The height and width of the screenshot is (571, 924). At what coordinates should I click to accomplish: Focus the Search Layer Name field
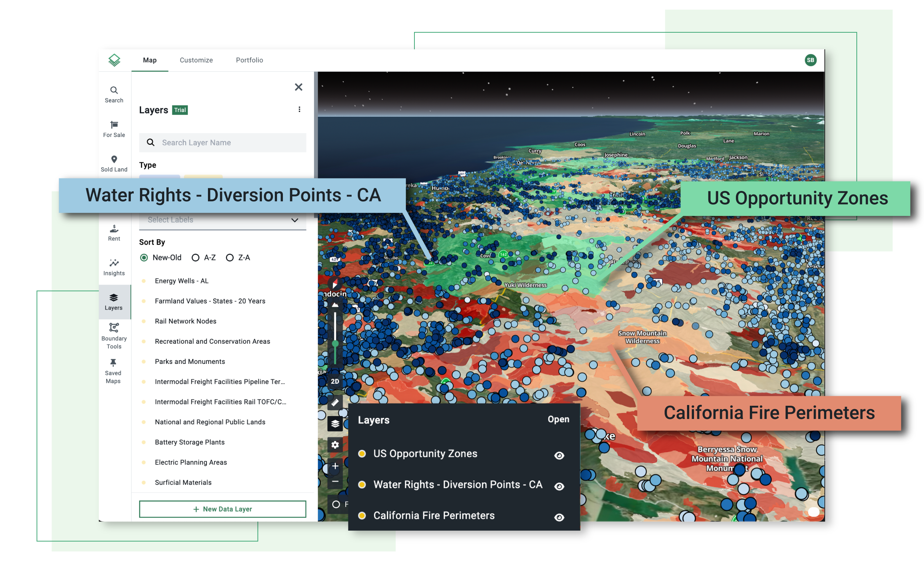point(223,142)
